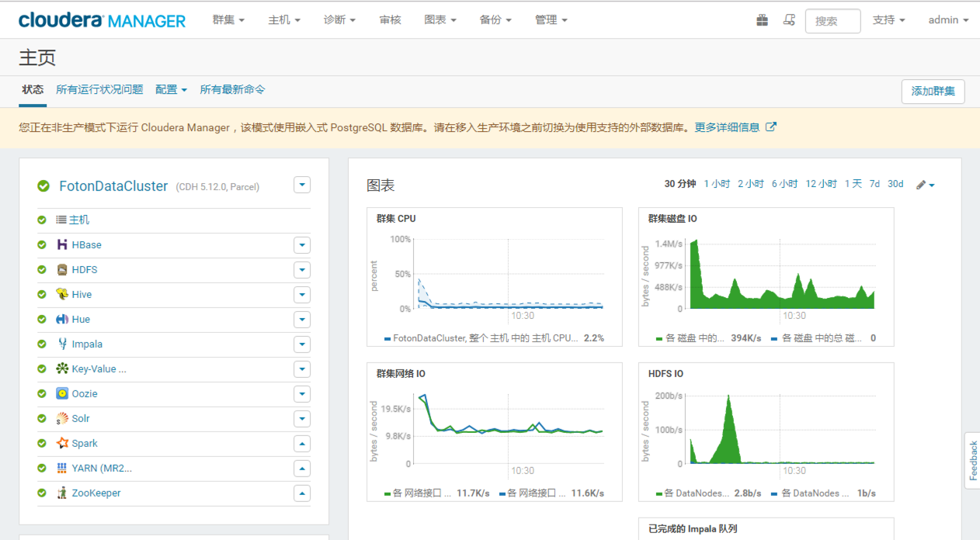Click the pencil edit icon for charts
Image resolution: width=980 pixels, height=540 pixels.
click(921, 185)
